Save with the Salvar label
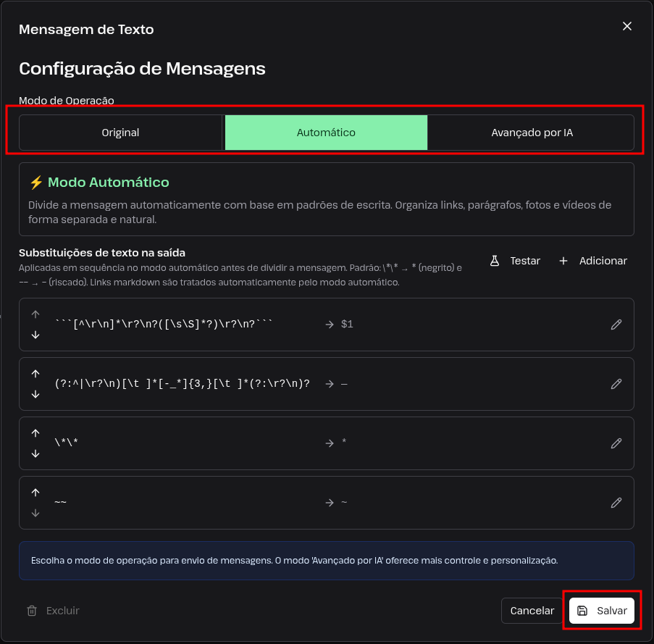 [x=612, y=611]
